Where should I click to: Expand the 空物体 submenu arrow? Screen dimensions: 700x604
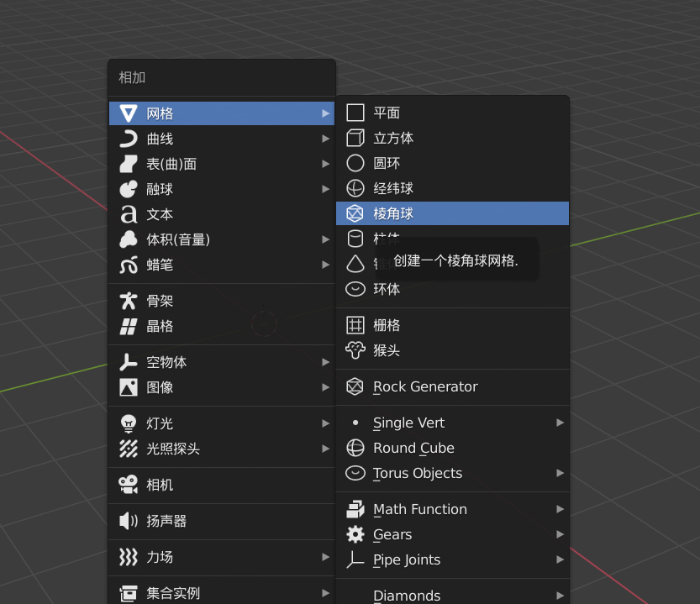[326, 362]
